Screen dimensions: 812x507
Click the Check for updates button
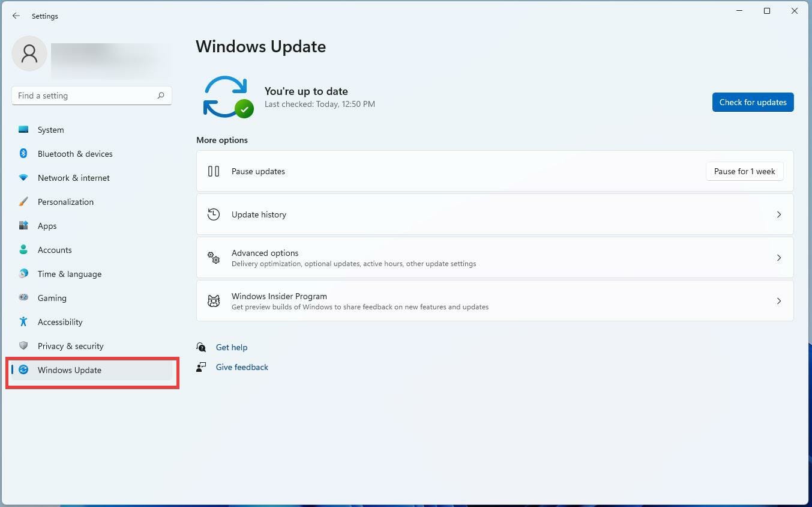tap(753, 102)
